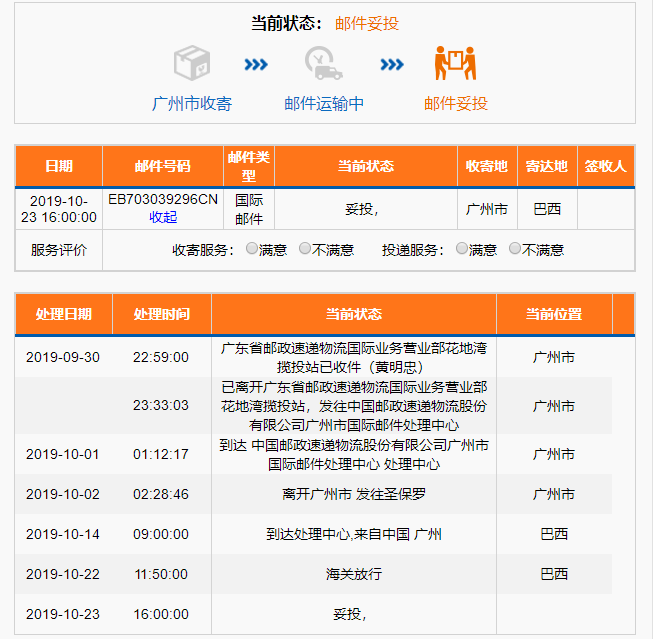Viewport: 666px width, 639px height.
Task: Select 不满意 for 收寄服务
Action: tap(305, 248)
